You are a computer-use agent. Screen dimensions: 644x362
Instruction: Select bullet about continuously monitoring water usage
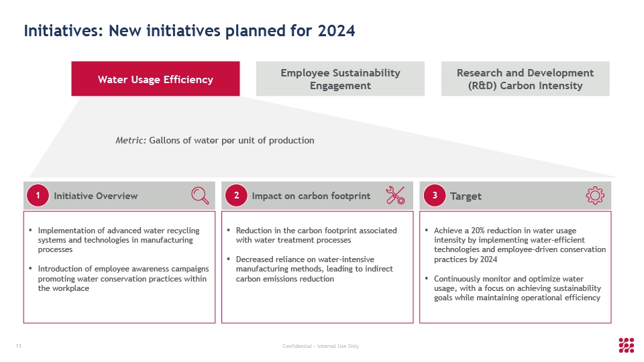[x=517, y=288]
